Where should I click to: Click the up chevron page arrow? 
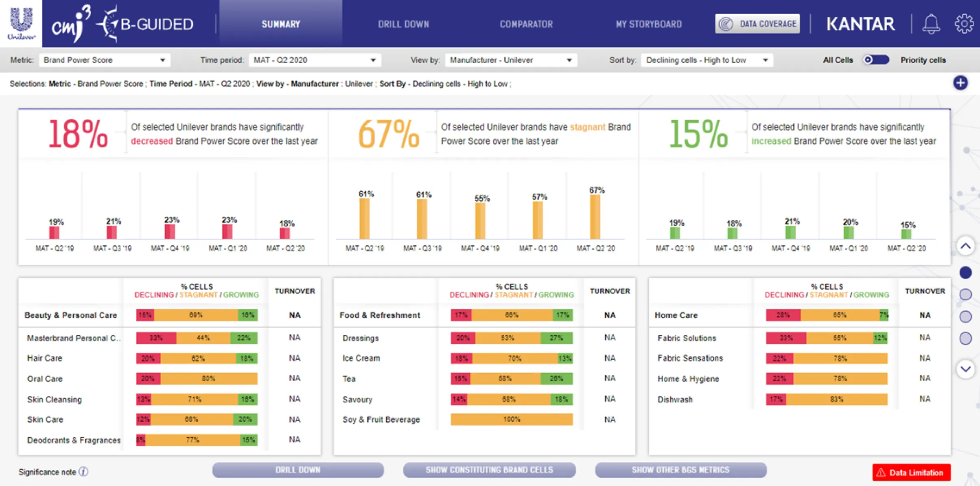[x=966, y=246]
